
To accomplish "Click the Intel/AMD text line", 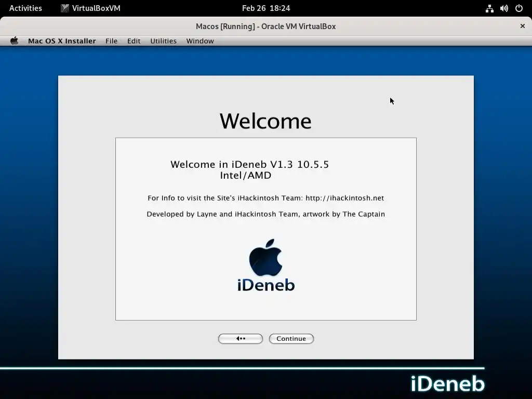I will (246, 176).
